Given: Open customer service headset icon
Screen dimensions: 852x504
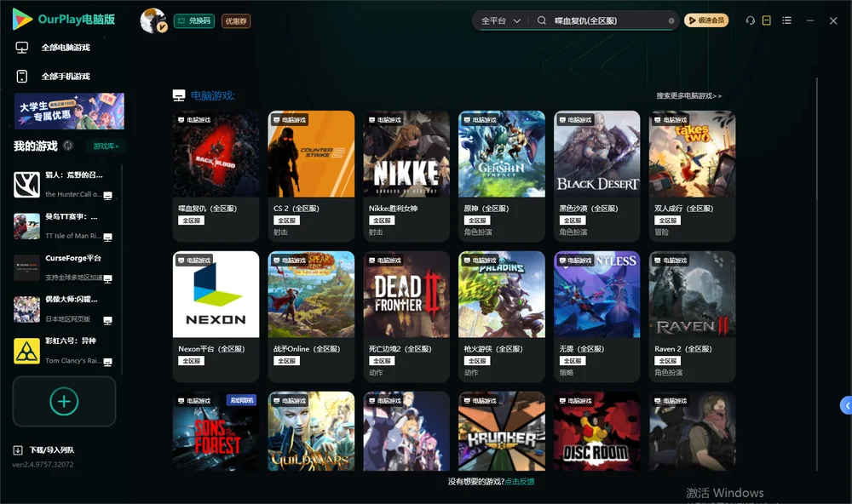Looking at the screenshot, I should click(750, 20).
